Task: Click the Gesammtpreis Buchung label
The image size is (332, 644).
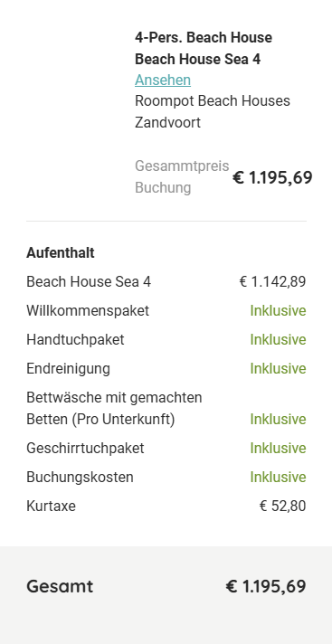Action: click(182, 177)
